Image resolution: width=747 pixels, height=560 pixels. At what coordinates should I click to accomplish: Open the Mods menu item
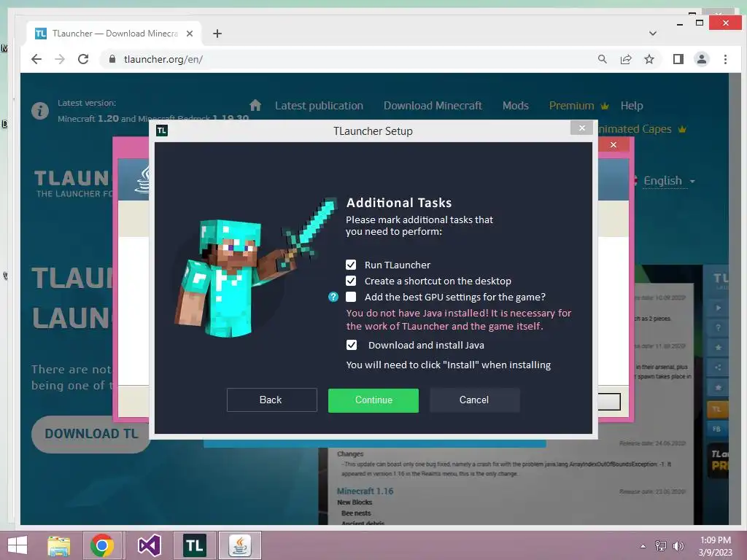click(516, 106)
